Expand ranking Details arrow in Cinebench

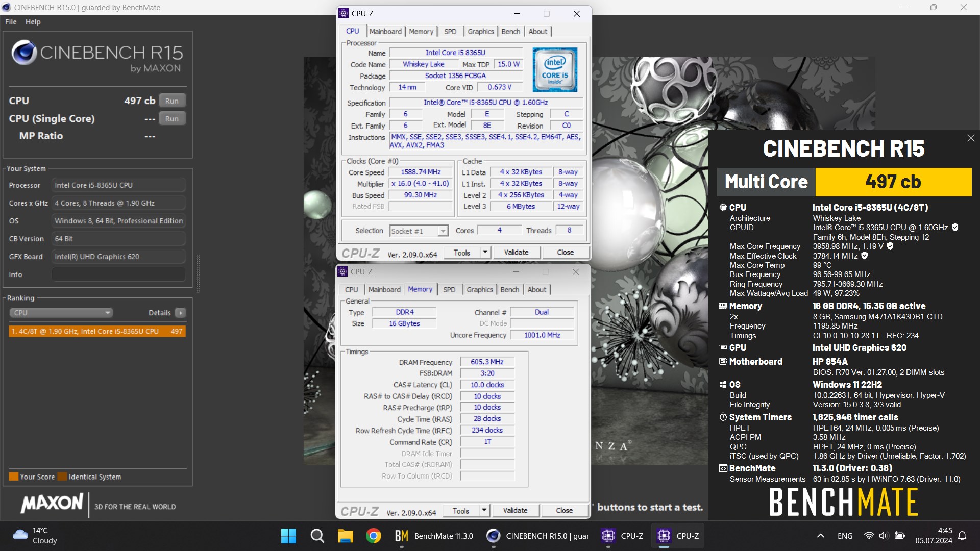coord(180,313)
